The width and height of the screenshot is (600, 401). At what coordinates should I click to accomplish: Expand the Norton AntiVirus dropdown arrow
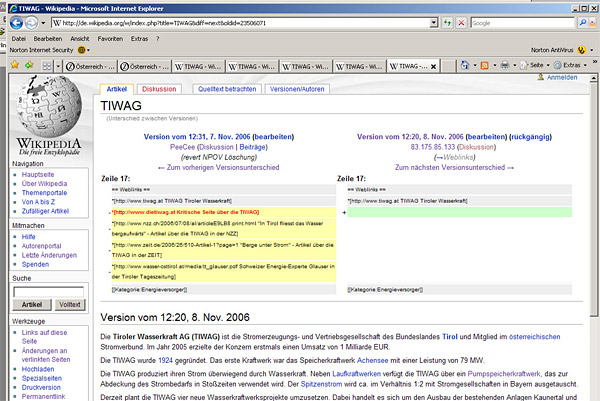point(592,50)
